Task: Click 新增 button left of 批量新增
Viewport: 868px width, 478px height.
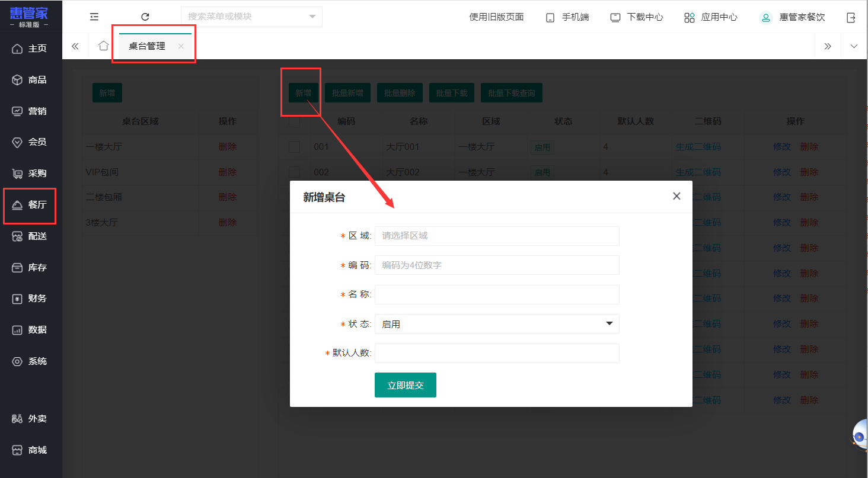Action: pyautogui.click(x=304, y=93)
